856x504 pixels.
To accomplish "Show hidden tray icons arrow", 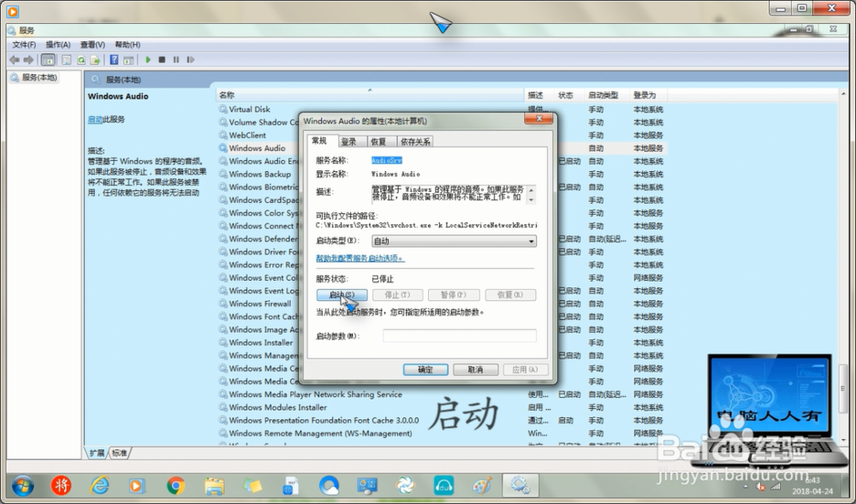I will 746,487.
